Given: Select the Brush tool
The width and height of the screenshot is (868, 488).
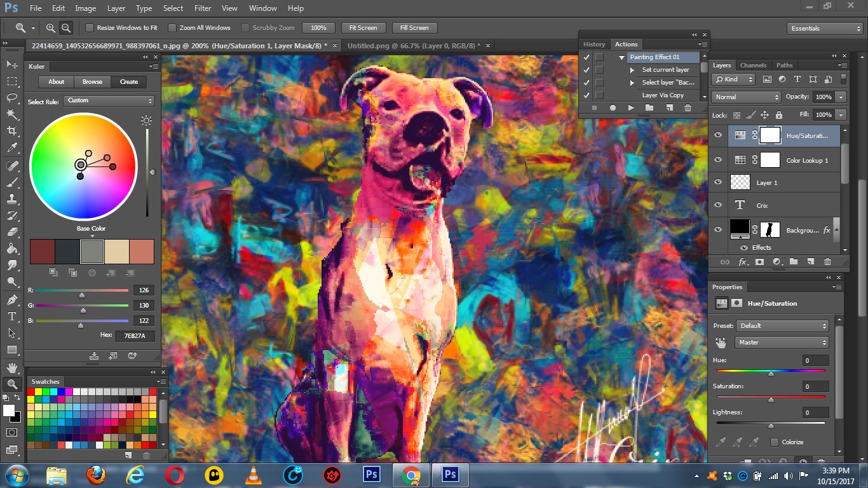Looking at the screenshot, I should point(11,182).
